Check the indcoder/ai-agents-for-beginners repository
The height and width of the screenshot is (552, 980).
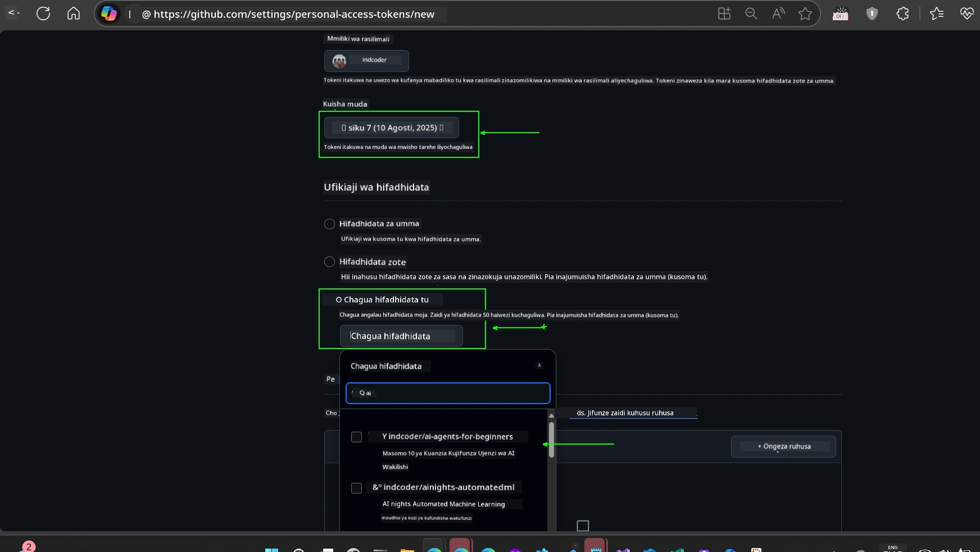coord(356,437)
